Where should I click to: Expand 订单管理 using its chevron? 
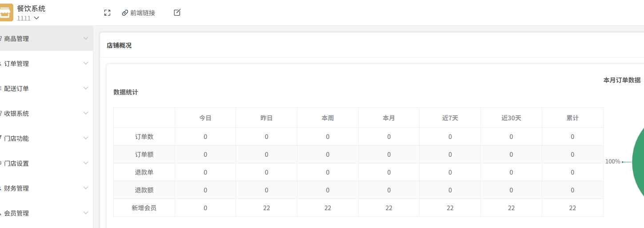tap(86, 63)
